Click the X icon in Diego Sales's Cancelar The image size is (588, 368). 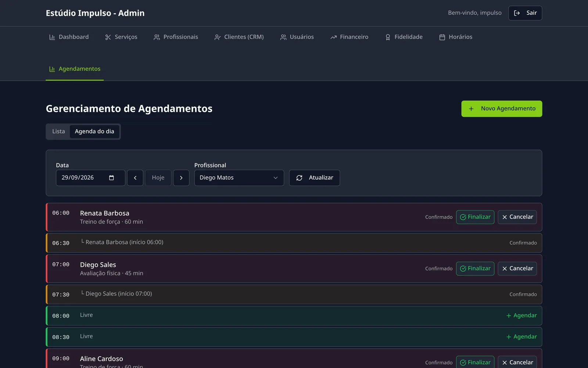pos(505,269)
